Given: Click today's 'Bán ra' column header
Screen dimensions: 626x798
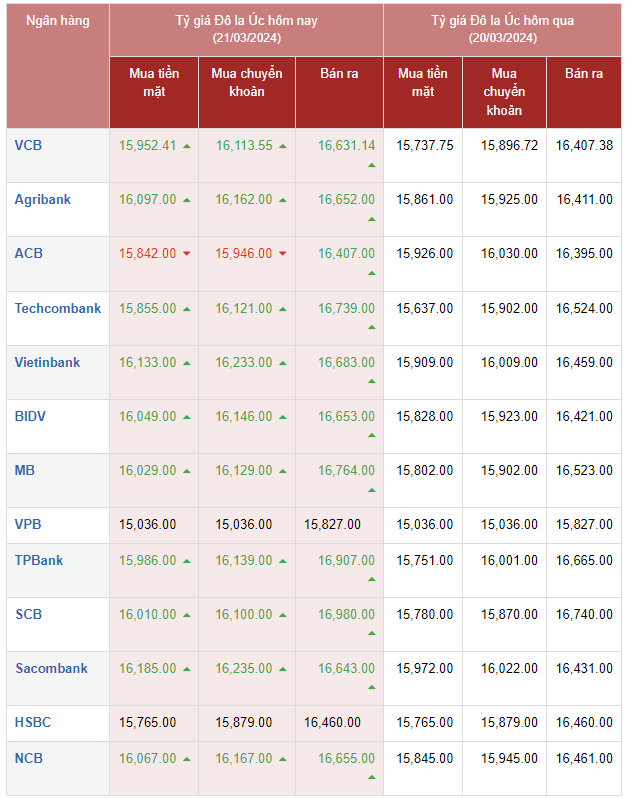Looking at the screenshot, I should [339, 73].
